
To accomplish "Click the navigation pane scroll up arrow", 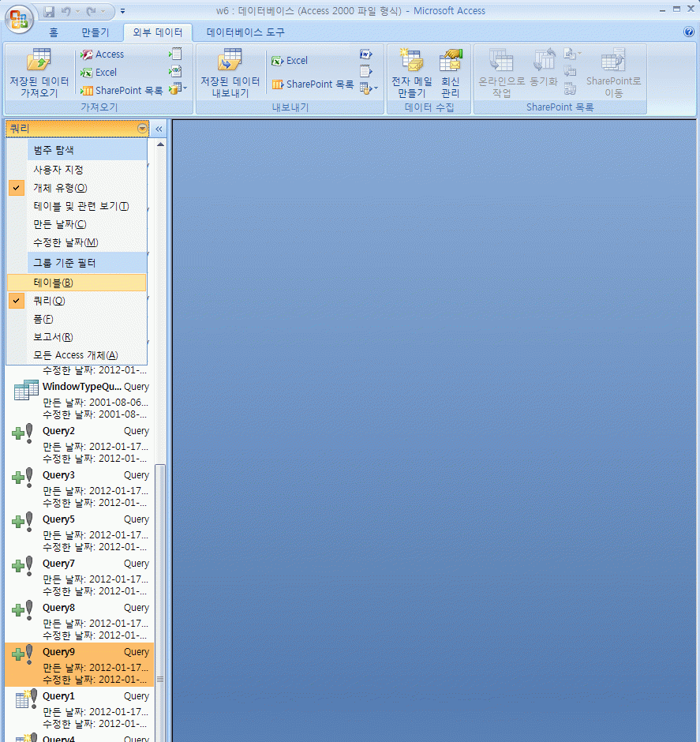I will pos(160,144).
